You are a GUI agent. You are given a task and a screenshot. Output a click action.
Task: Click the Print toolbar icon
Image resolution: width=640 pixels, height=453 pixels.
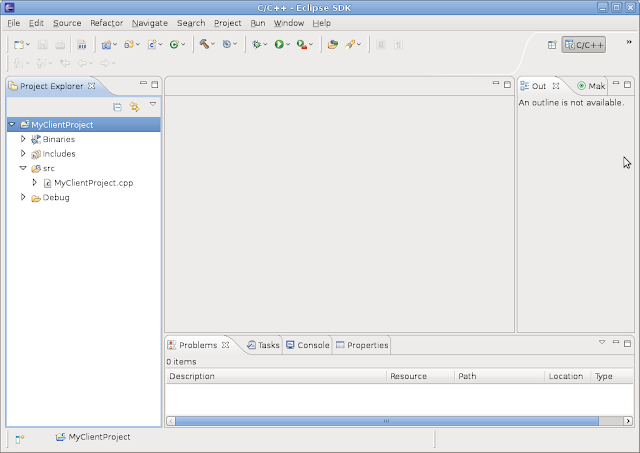(60, 44)
